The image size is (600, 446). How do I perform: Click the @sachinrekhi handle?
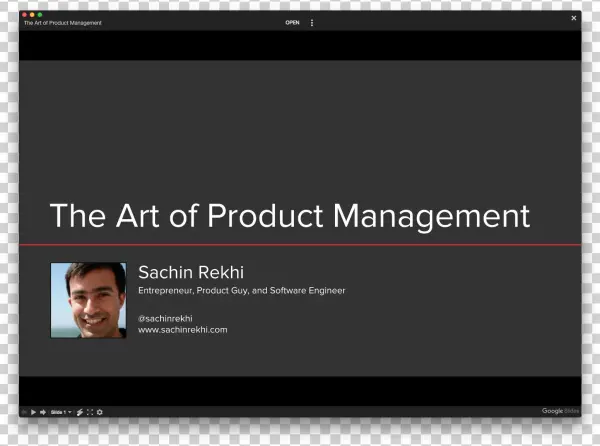[x=165, y=318]
